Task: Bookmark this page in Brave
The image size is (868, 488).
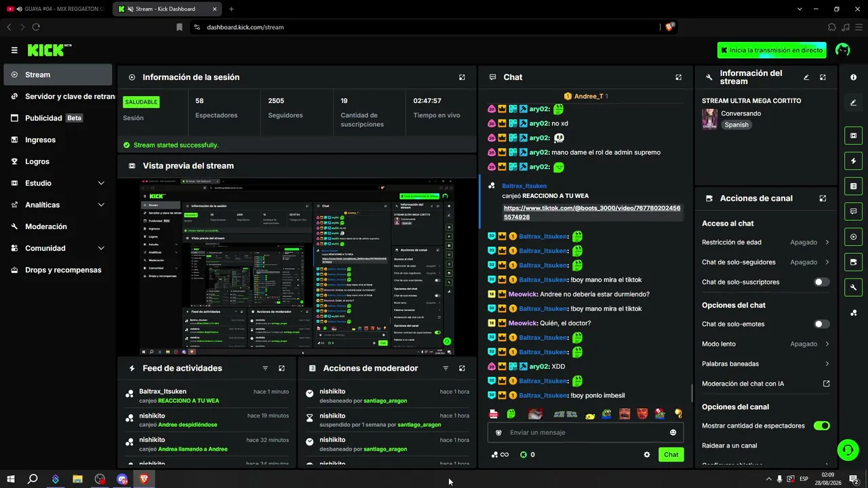Action: [179, 27]
